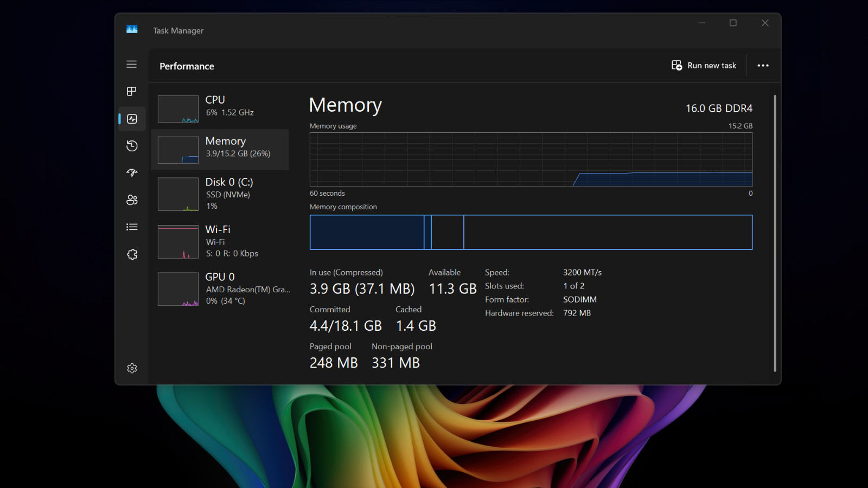Open Task Manager settings gear
The width and height of the screenshot is (868, 488).
132,368
